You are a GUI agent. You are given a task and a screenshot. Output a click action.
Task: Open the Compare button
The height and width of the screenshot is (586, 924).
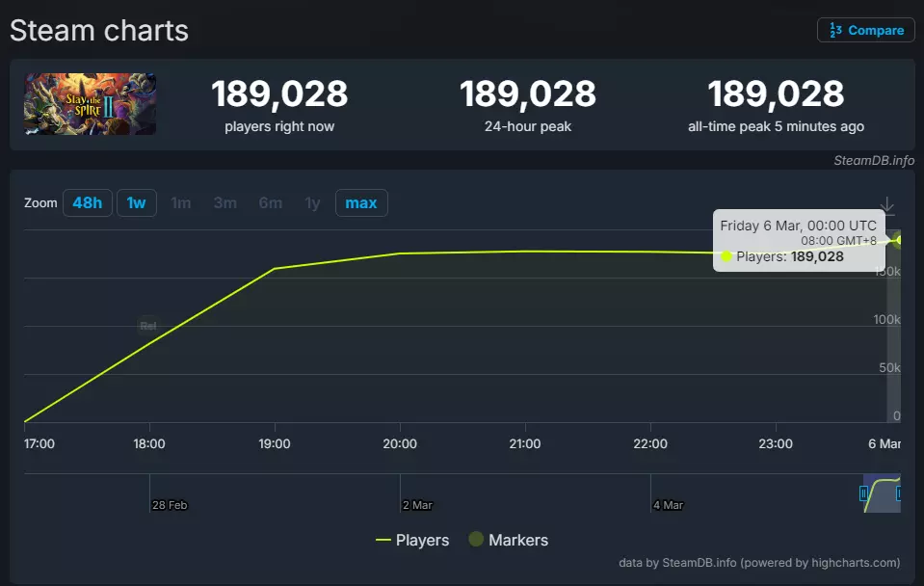point(865,30)
